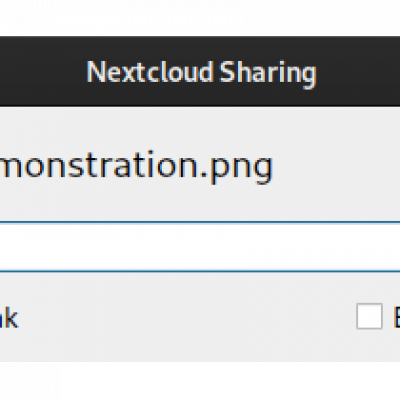Click the word Nextcloud in the title bar
The image size is (400, 400).
150,72
